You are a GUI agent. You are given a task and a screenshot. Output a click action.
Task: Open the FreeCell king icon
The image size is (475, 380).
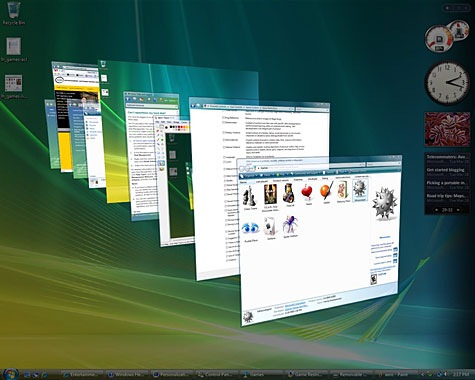click(289, 194)
